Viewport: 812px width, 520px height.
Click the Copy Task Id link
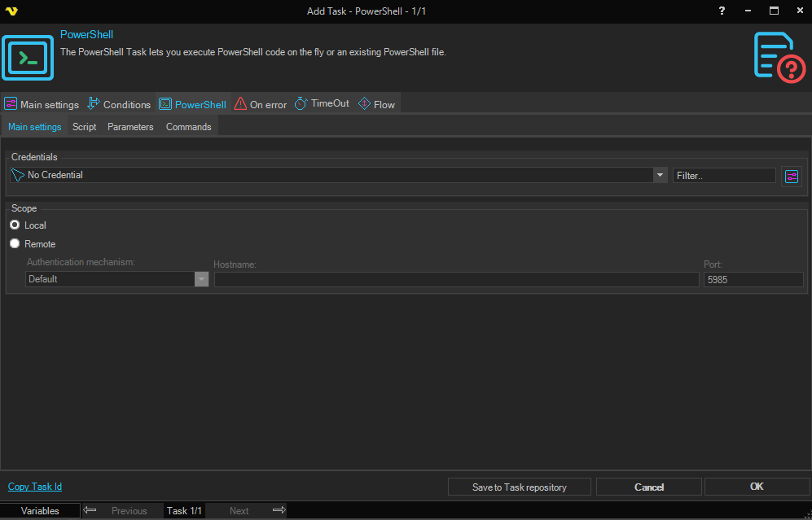click(35, 487)
